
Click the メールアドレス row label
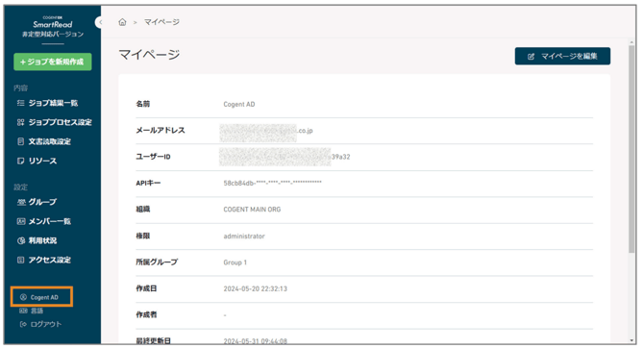161,131
